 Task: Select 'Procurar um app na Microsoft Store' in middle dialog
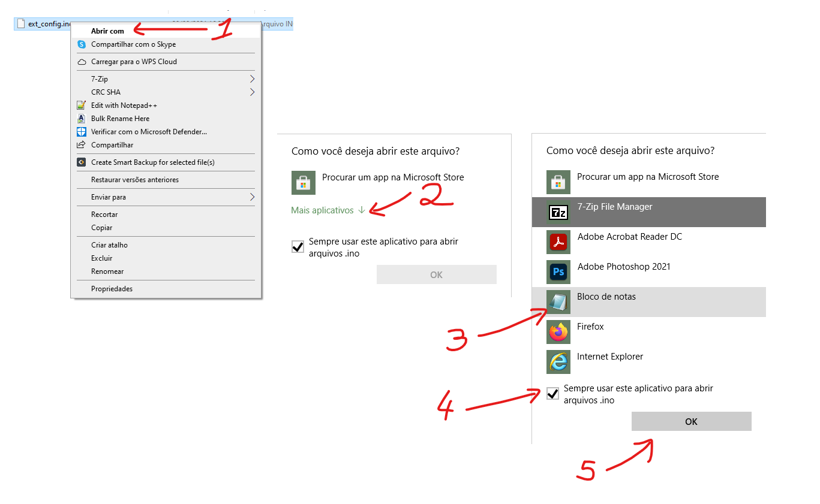click(393, 177)
